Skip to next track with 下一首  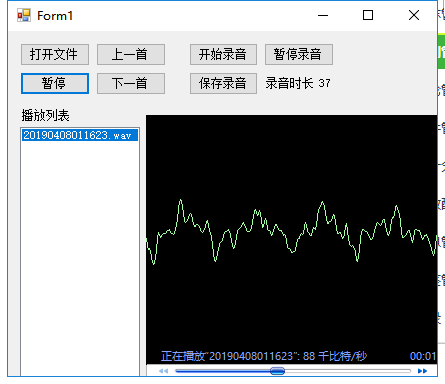131,83
